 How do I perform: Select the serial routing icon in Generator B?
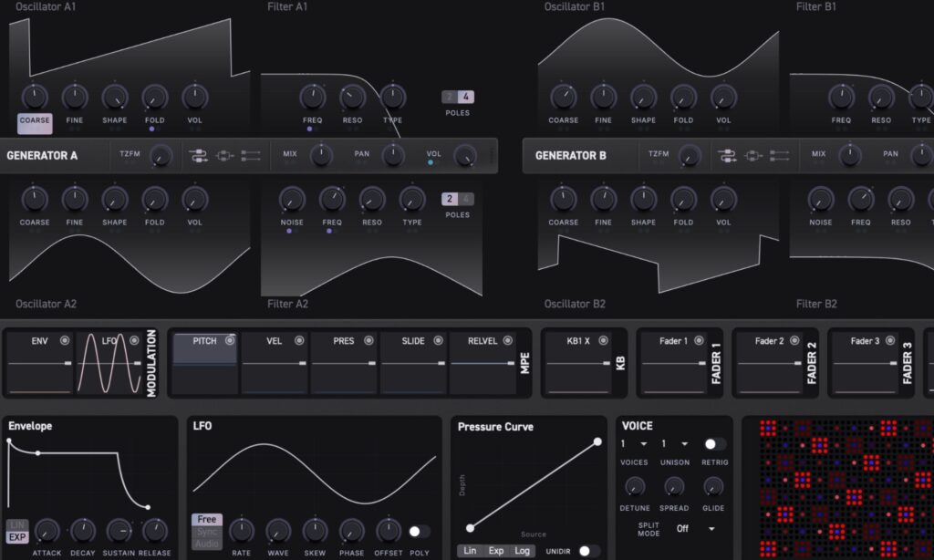click(727, 156)
